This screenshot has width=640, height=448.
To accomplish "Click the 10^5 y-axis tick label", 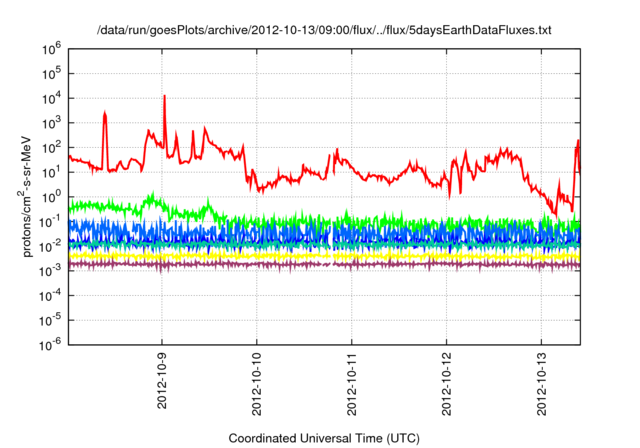I will [51, 73].
